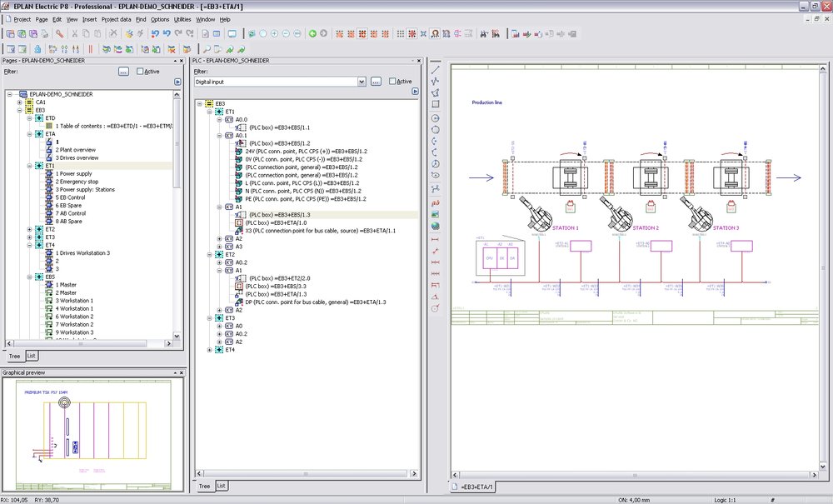Enable the Active checkbox in PLC panel
833x504 pixels.
pos(392,82)
